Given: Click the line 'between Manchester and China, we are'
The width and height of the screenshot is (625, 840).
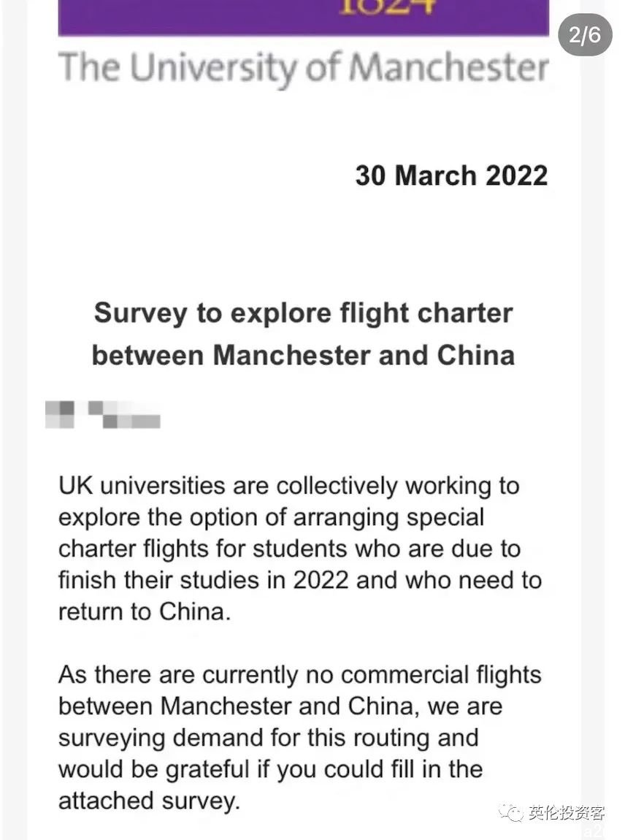Looking at the screenshot, I should (x=280, y=706).
